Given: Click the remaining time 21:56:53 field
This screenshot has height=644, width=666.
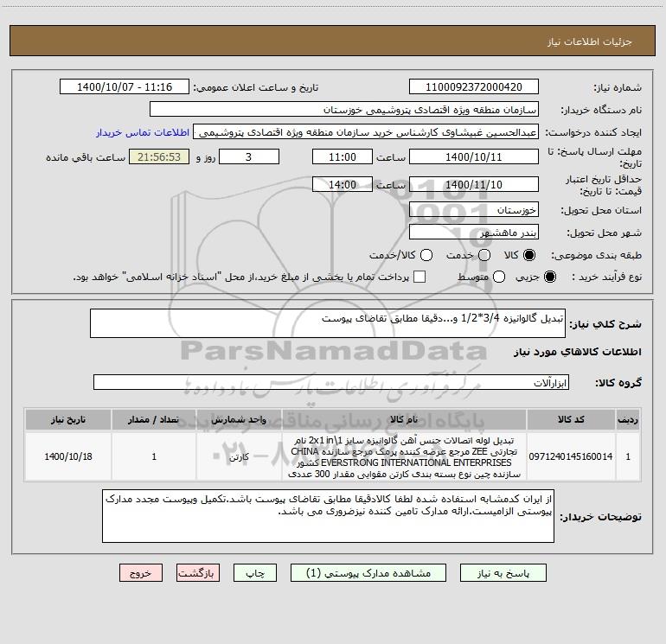Looking at the screenshot, I should (159, 157).
